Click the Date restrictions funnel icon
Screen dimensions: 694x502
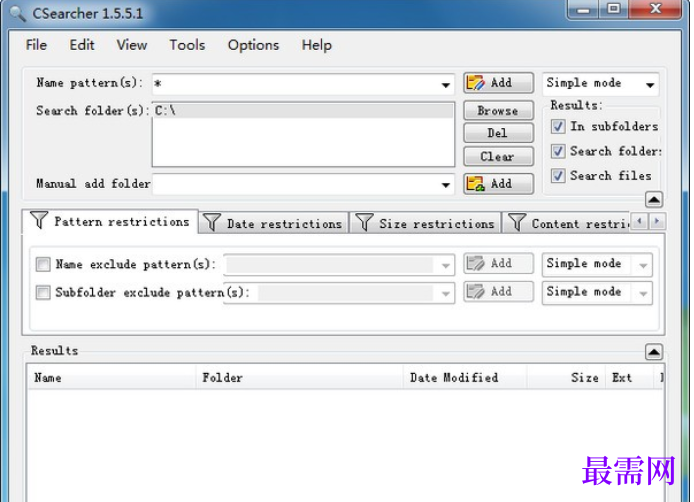pyautogui.click(x=212, y=223)
